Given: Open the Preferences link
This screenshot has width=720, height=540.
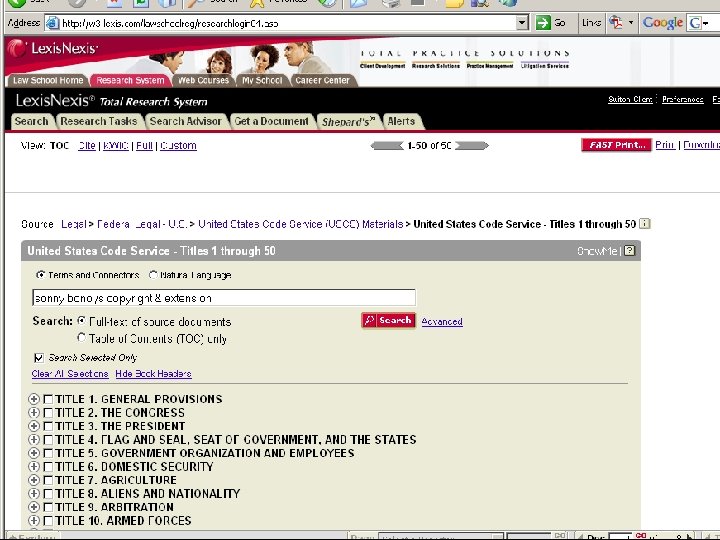Looking at the screenshot, I should pos(682,99).
